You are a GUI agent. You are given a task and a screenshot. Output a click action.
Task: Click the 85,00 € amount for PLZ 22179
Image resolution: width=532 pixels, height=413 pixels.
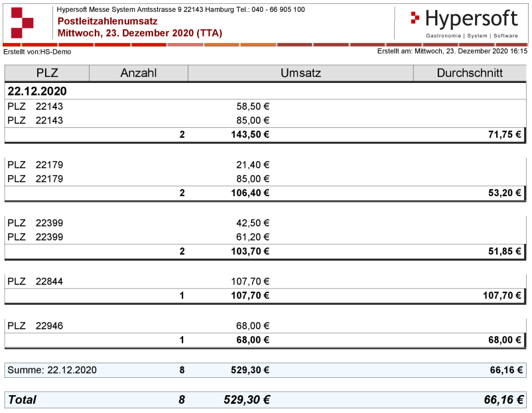[x=253, y=179]
